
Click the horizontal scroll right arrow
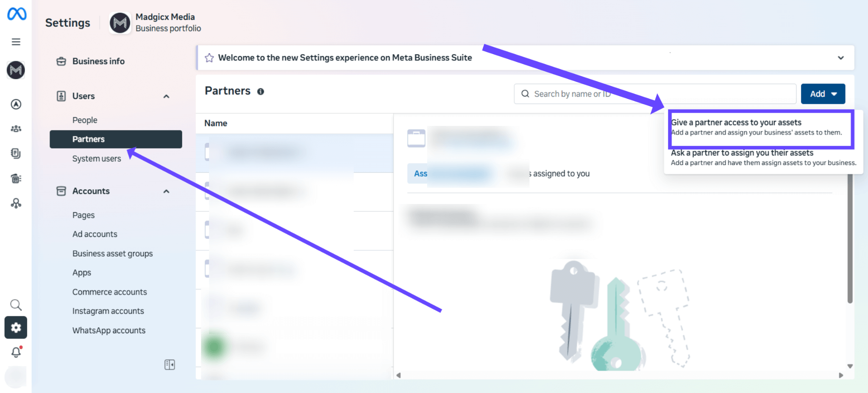(841, 375)
